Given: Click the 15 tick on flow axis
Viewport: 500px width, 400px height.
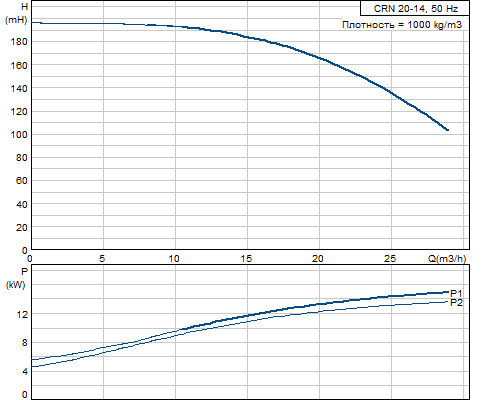Looking at the screenshot, I should pyautogui.click(x=246, y=258).
